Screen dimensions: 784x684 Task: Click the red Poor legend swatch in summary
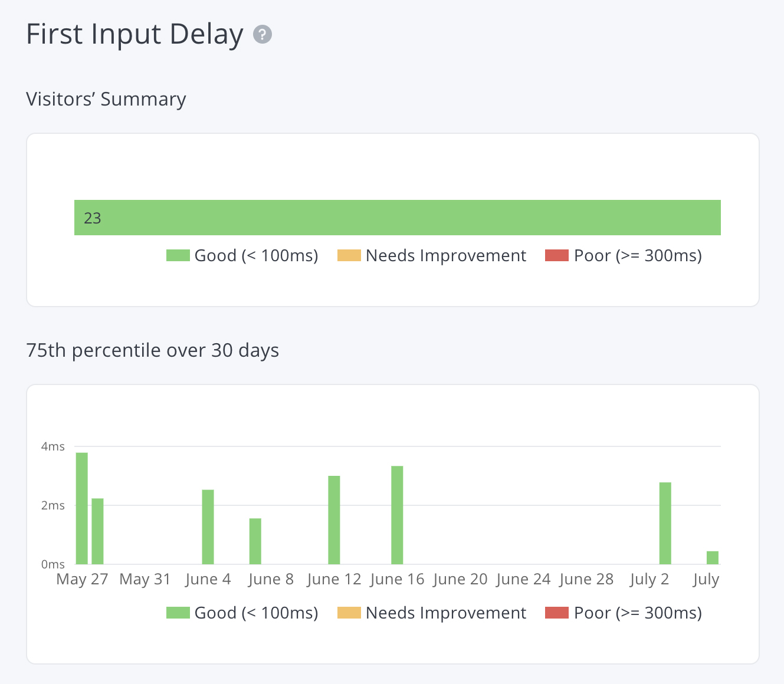pyautogui.click(x=556, y=255)
